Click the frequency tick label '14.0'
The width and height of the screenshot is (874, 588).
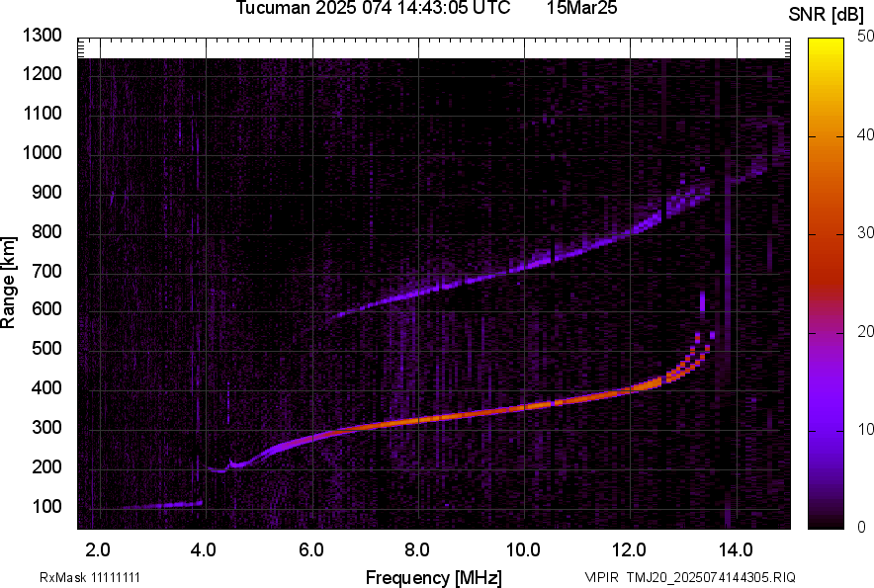click(x=736, y=550)
